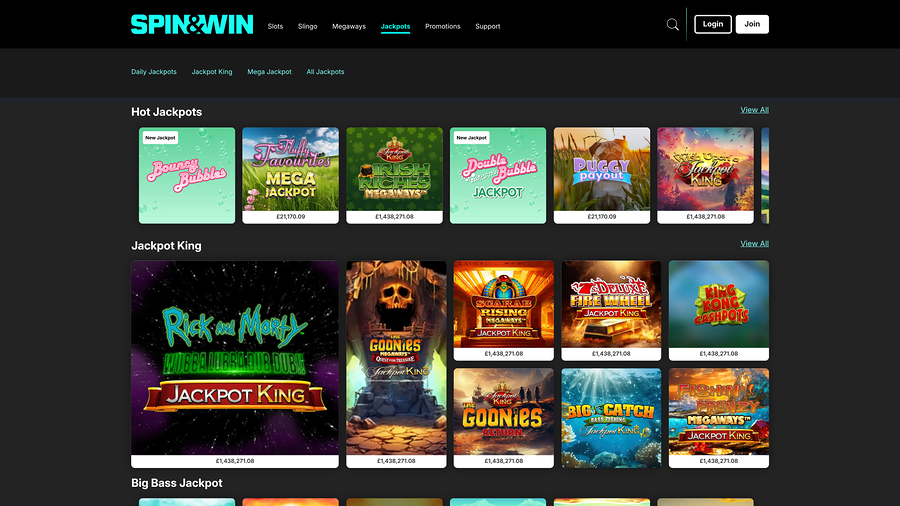Click View All for Jackpot King

click(754, 244)
